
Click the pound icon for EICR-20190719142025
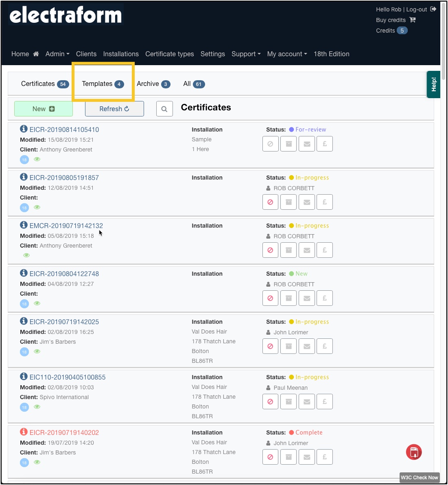click(325, 346)
